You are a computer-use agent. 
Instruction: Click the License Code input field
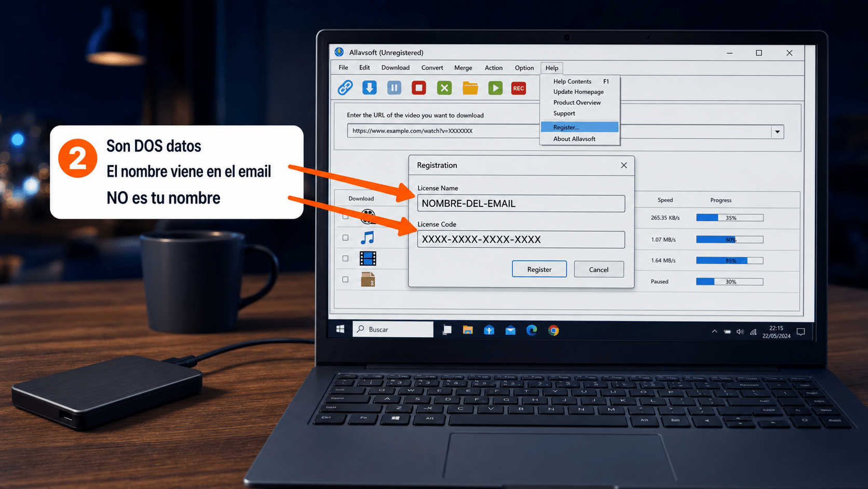pyautogui.click(x=521, y=240)
